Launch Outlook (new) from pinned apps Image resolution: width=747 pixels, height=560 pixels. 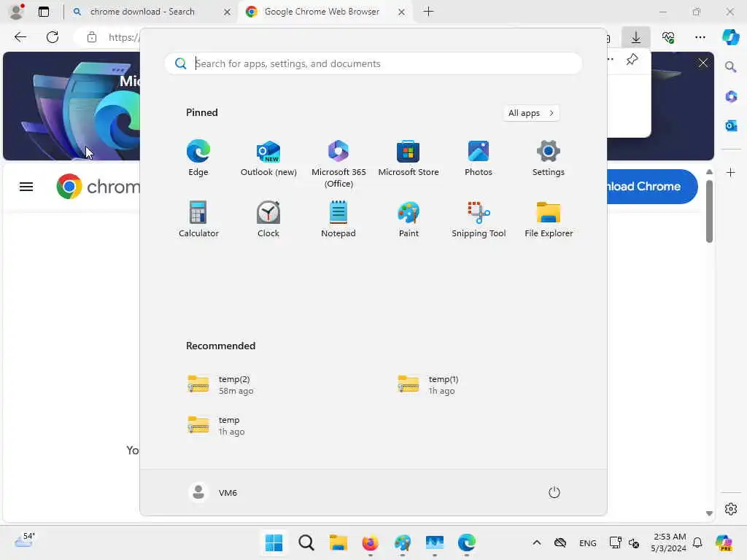pyautogui.click(x=268, y=158)
